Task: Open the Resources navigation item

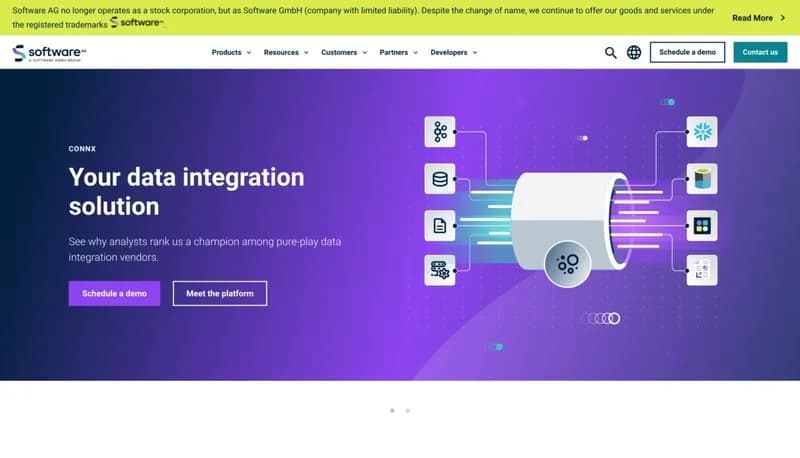Action: (281, 53)
